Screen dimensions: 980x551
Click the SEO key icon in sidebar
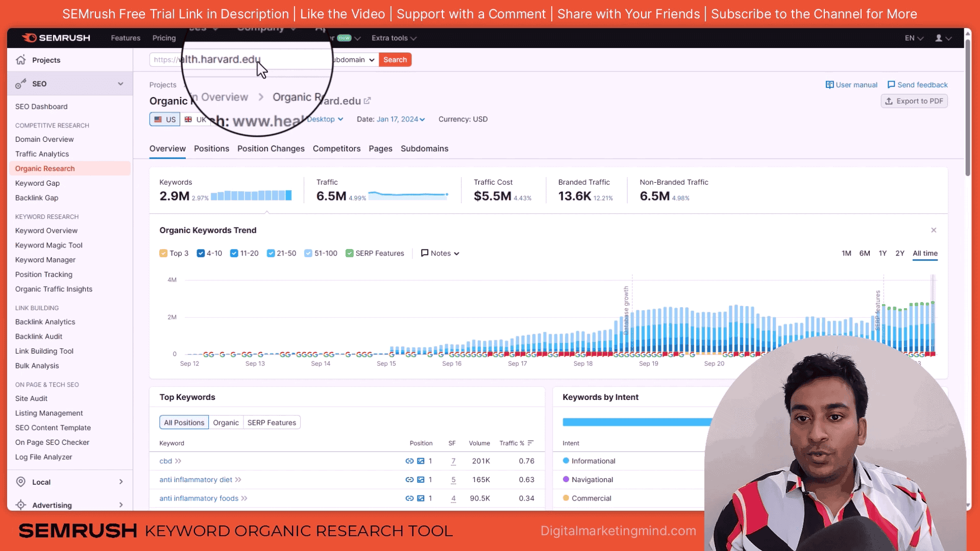tap(21, 84)
